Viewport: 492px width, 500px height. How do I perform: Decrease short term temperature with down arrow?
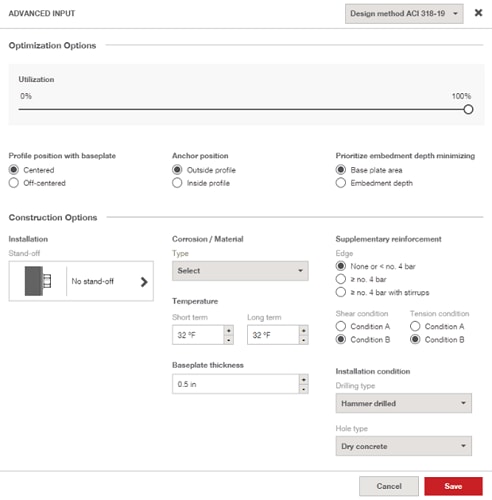click(x=229, y=340)
